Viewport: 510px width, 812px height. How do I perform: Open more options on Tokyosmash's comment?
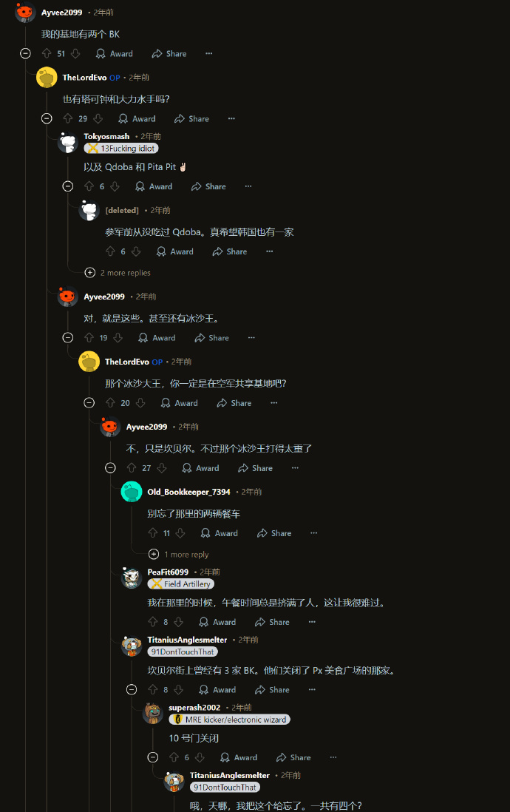click(248, 186)
